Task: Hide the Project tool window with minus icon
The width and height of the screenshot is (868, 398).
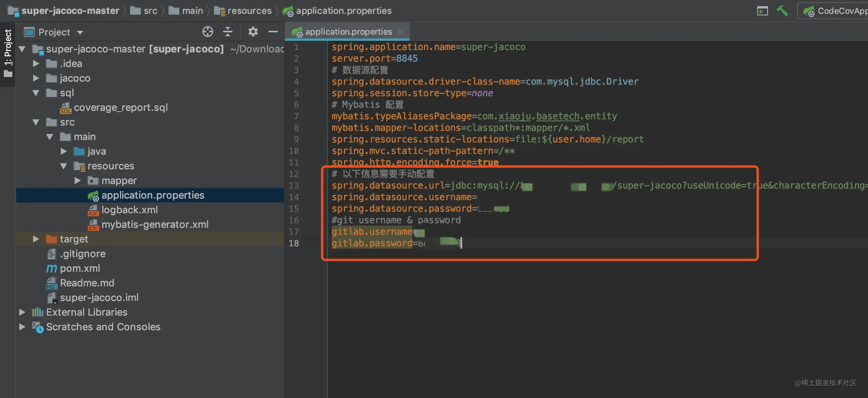Action: (273, 32)
